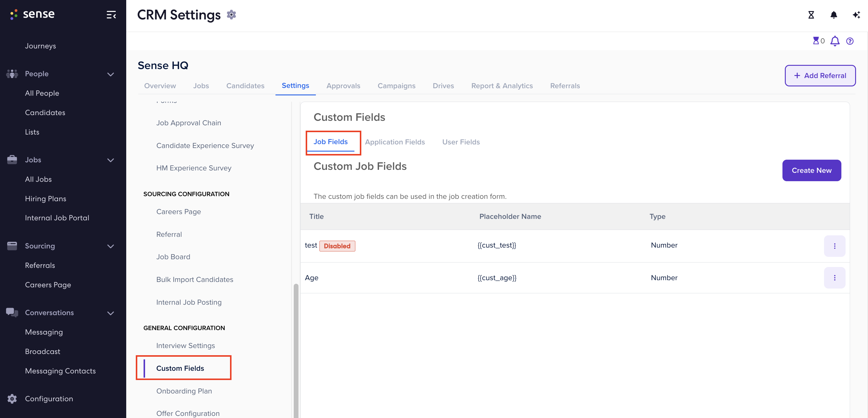The height and width of the screenshot is (418, 868).
Task: Click the Sense logo
Action: [32, 14]
